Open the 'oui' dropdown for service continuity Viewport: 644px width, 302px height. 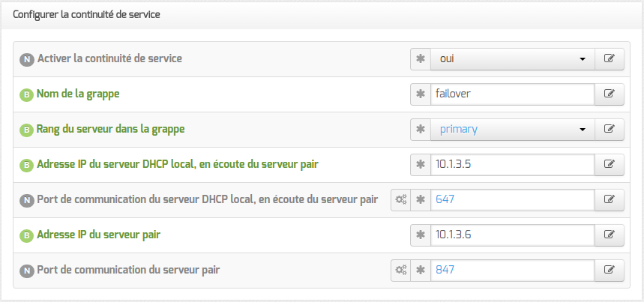click(513, 59)
